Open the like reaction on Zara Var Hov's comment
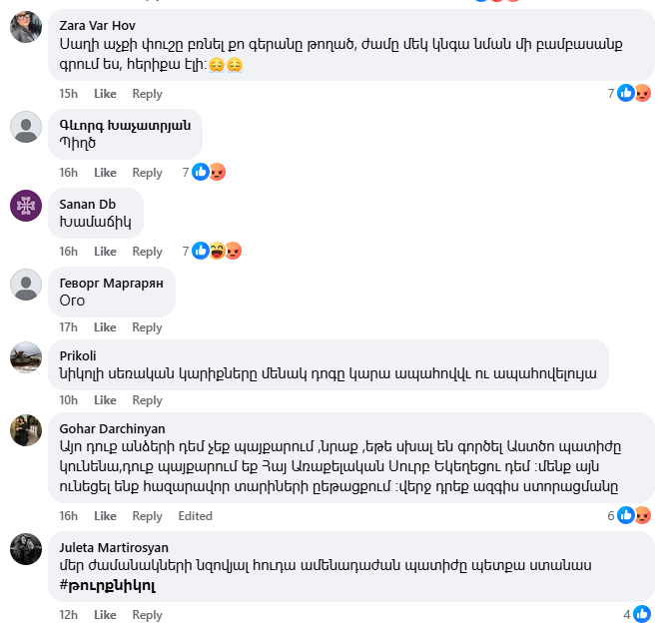672x626 pixels. (626, 93)
